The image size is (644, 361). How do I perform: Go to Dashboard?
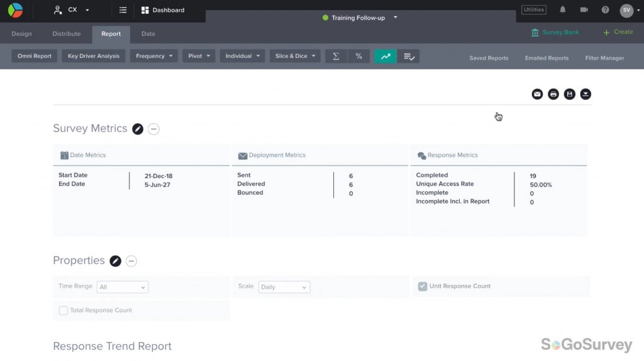pyautogui.click(x=163, y=10)
